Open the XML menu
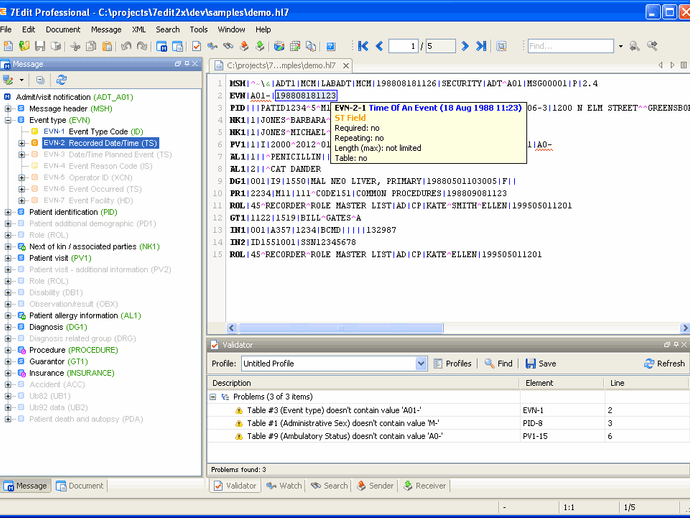 coord(138,29)
